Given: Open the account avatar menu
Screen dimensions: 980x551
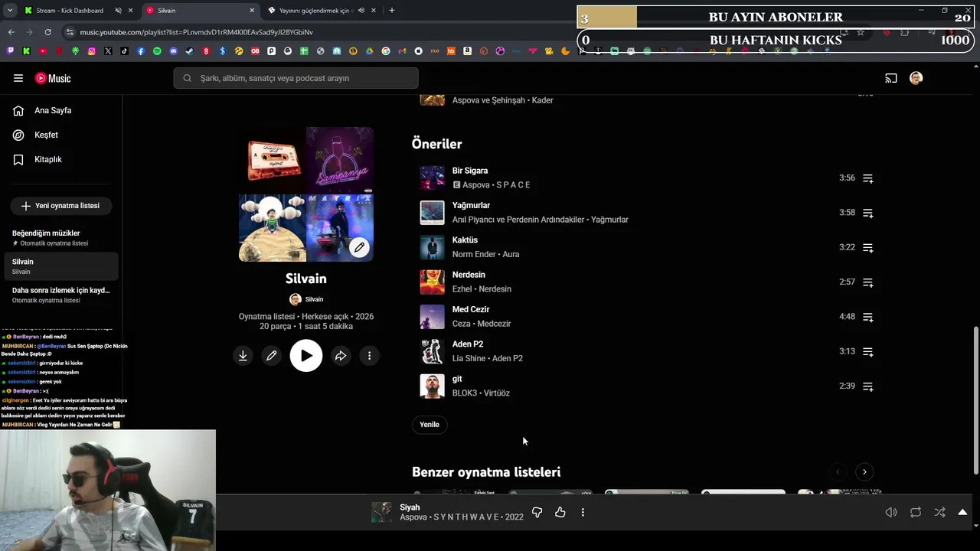Looking at the screenshot, I should (916, 78).
